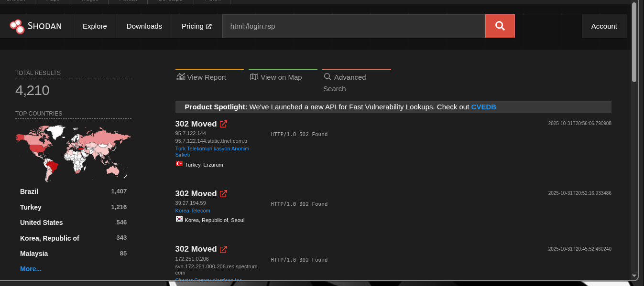Click hostname 95.7.122.144.static.ttnet.com.tr
644x286 pixels.
pos(211,141)
